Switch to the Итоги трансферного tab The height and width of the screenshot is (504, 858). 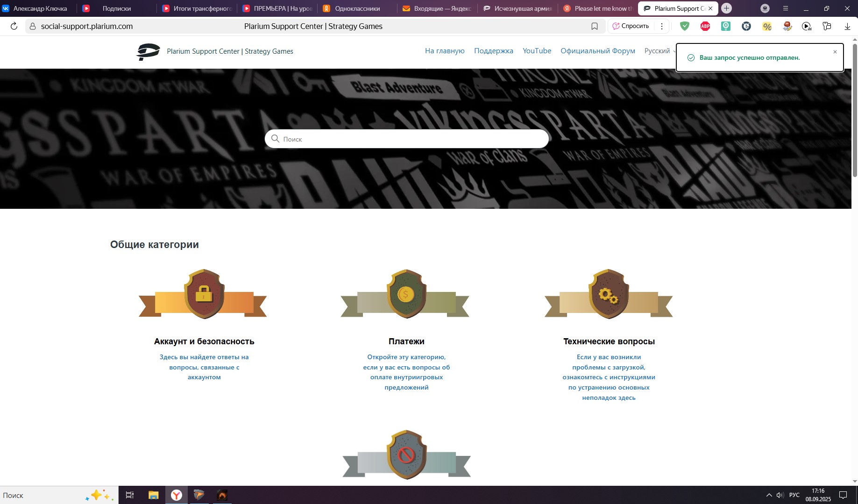(198, 8)
